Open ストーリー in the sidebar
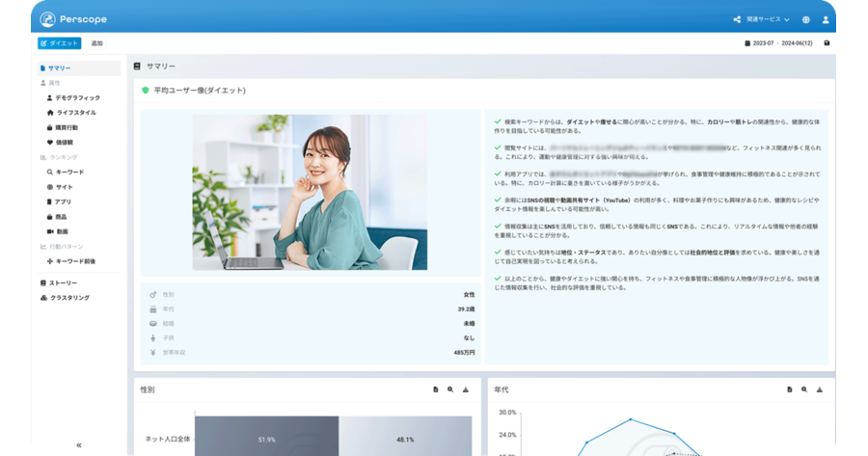The width and height of the screenshot is (868, 456). 59,282
